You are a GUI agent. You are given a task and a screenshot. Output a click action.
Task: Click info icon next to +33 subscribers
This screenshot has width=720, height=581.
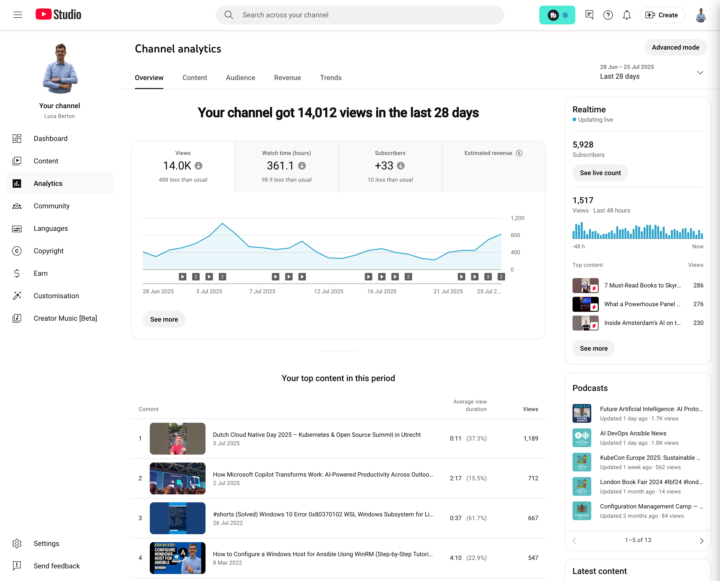pyautogui.click(x=400, y=165)
